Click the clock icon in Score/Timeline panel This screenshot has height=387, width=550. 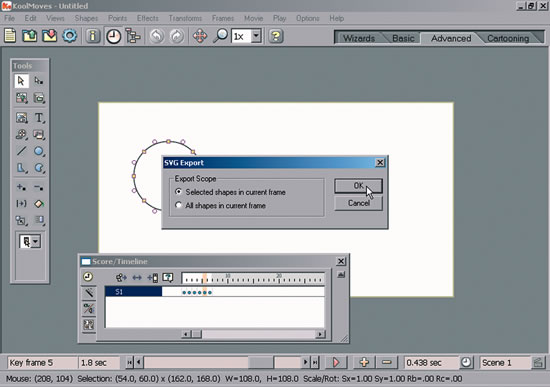(88, 277)
